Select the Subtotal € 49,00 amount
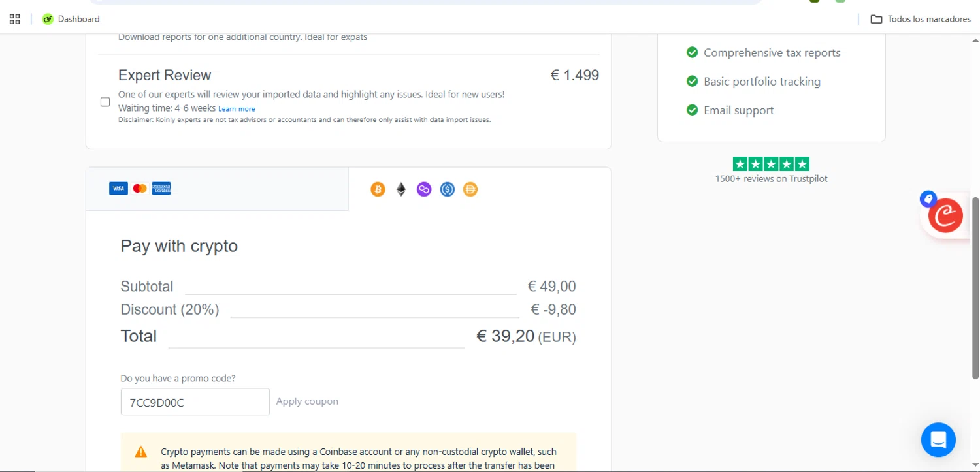The height and width of the screenshot is (472, 980). pyautogui.click(x=552, y=286)
